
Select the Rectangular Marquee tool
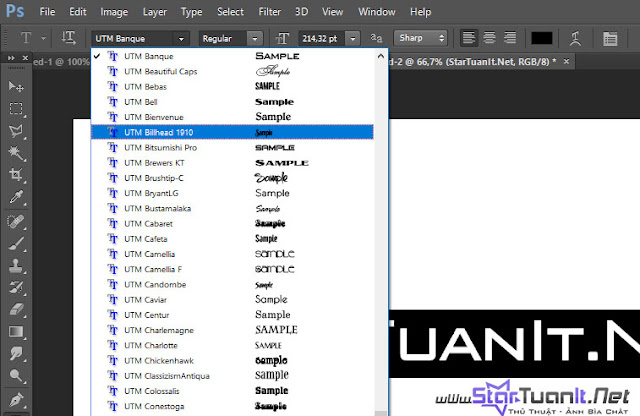[x=16, y=109]
